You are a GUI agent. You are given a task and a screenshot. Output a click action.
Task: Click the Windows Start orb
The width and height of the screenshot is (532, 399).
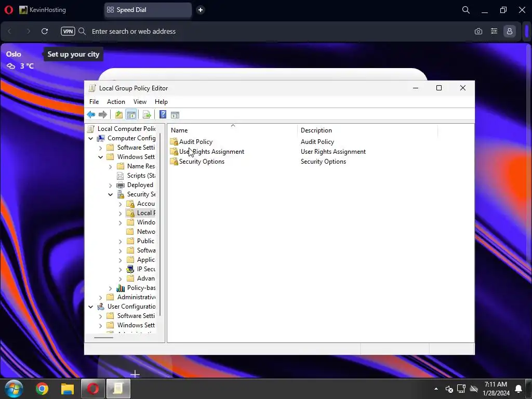(x=14, y=389)
